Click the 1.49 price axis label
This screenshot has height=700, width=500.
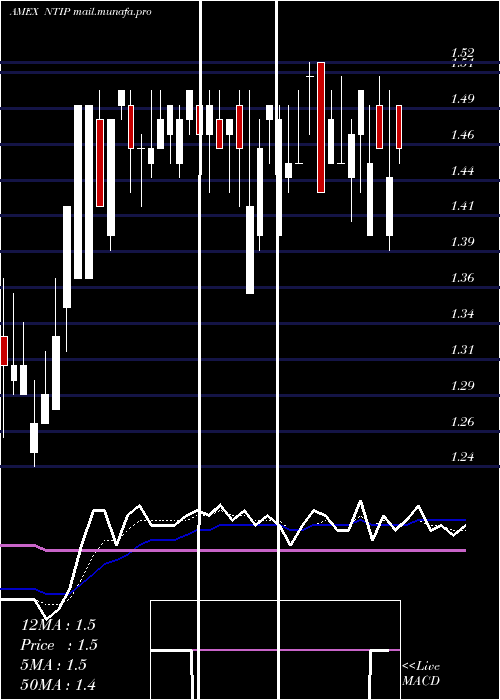pyautogui.click(x=462, y=99)
